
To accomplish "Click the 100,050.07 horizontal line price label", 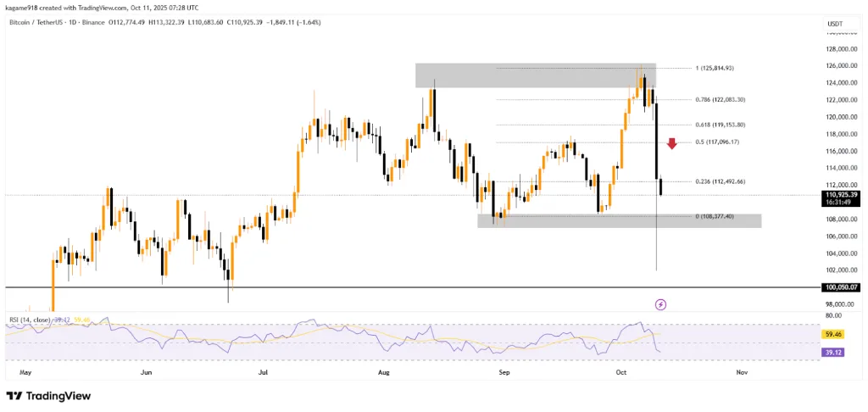I will pyautogui.click(x=842, y=288).
